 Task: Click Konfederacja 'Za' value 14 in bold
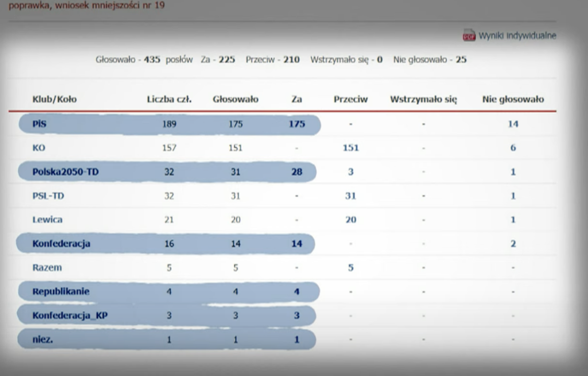coord(297,244)
